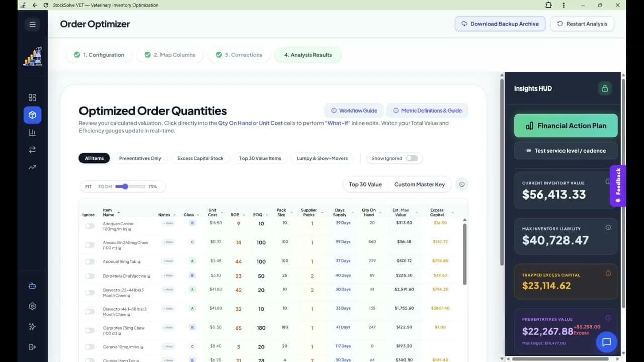The image size is (644, 362).
Task: Open the settings gear in sidebar
Action: 32,306
